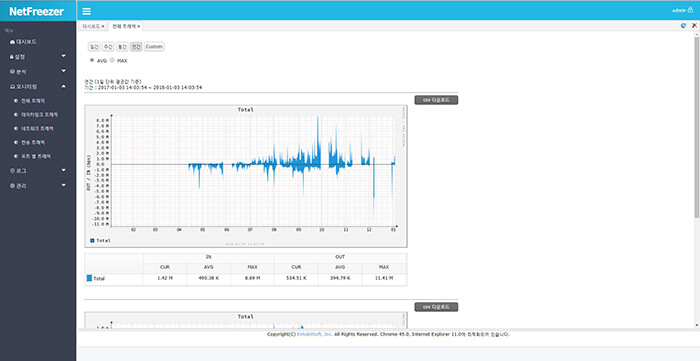This screenshot has width=700, height=361.
Task: Expand the 로그 sidebar menu arrow
Action: tap(63, 170)
